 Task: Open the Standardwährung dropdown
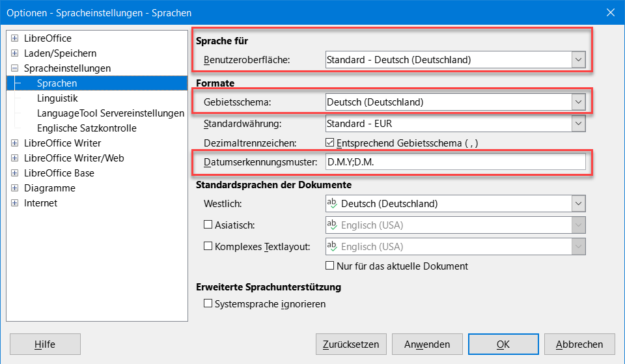pos(456,124)
